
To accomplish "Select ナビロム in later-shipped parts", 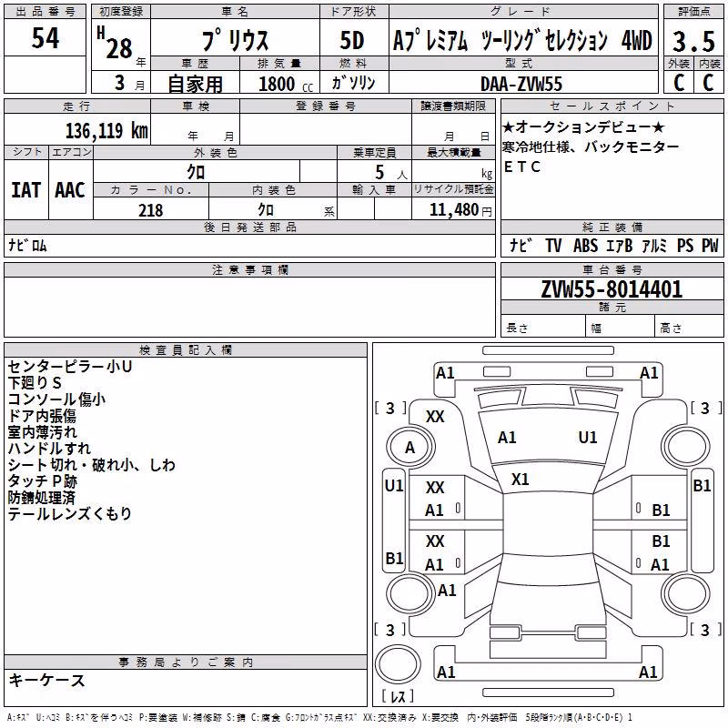I will [x=27, y=245].
